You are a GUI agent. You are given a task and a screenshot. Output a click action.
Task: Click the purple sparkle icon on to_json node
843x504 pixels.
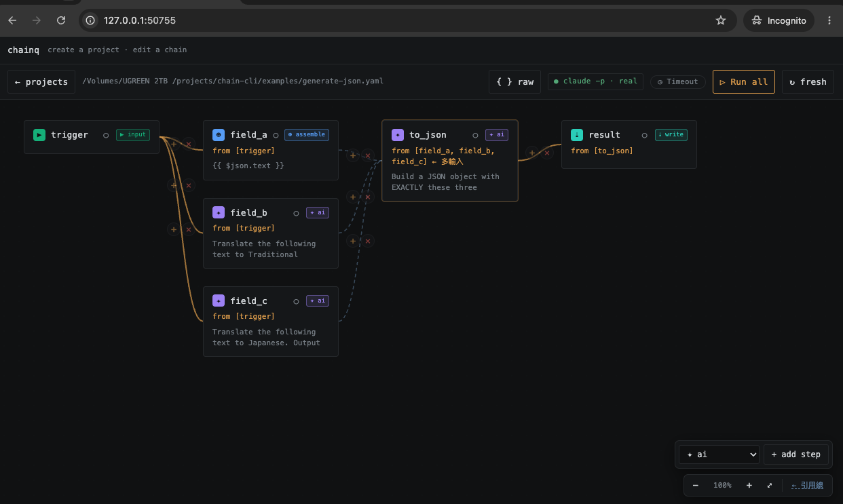click(398, 135)
